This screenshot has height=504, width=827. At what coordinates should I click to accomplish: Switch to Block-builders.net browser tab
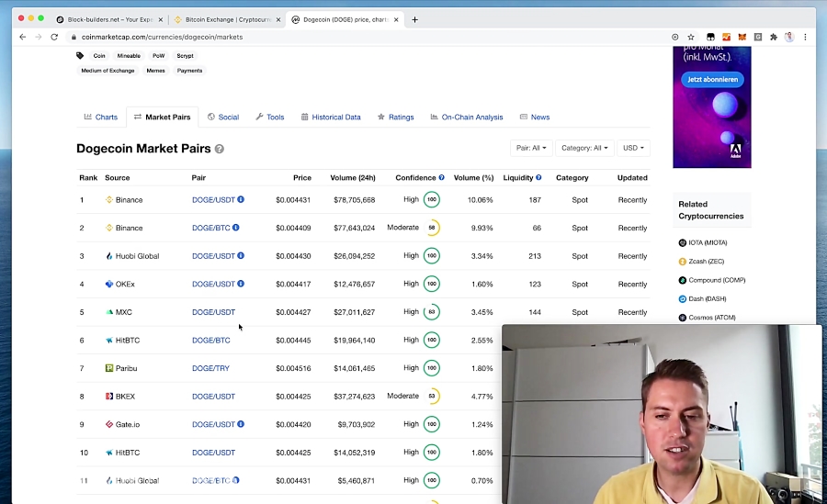click(x=108, y=19)
